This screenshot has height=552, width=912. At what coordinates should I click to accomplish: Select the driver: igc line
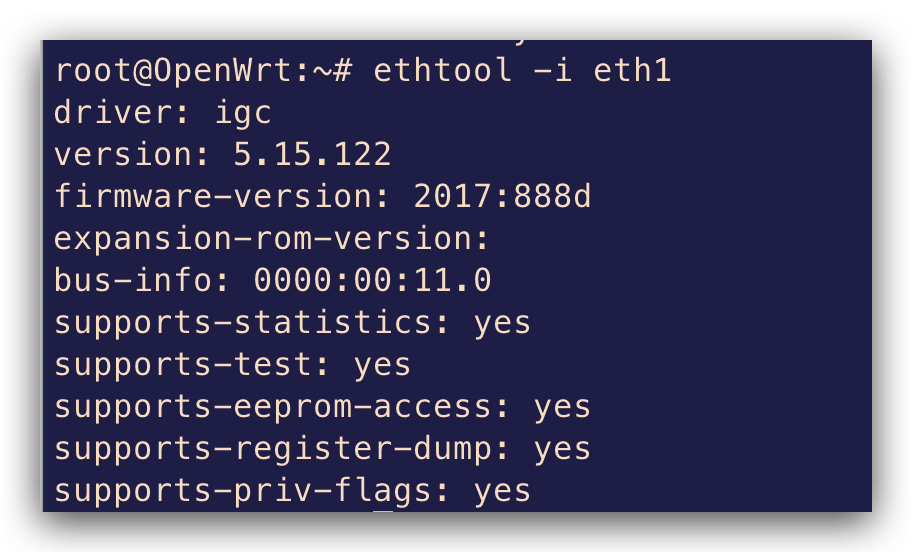click(163, 113)
